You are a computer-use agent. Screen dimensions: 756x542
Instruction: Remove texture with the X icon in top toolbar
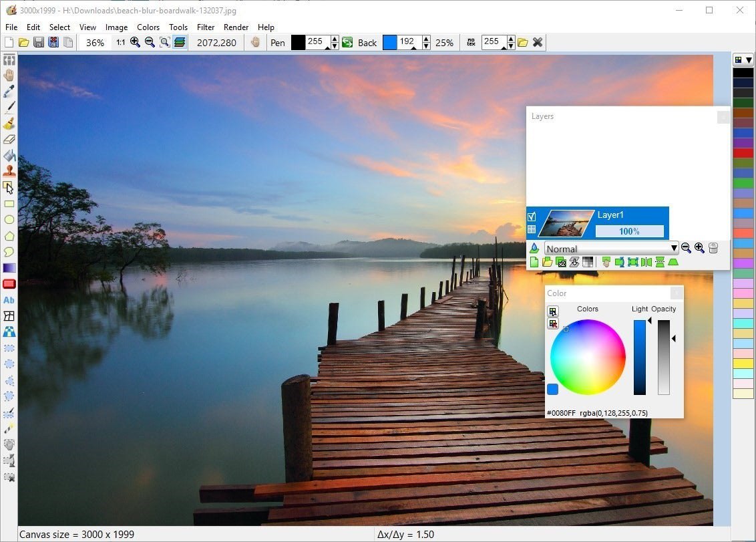[538, 43]
